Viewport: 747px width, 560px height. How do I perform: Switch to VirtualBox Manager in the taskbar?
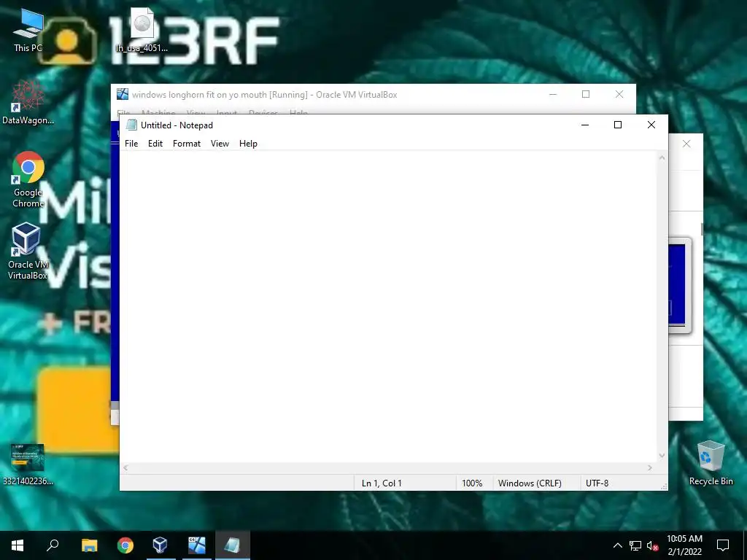[x=160, y=545]
